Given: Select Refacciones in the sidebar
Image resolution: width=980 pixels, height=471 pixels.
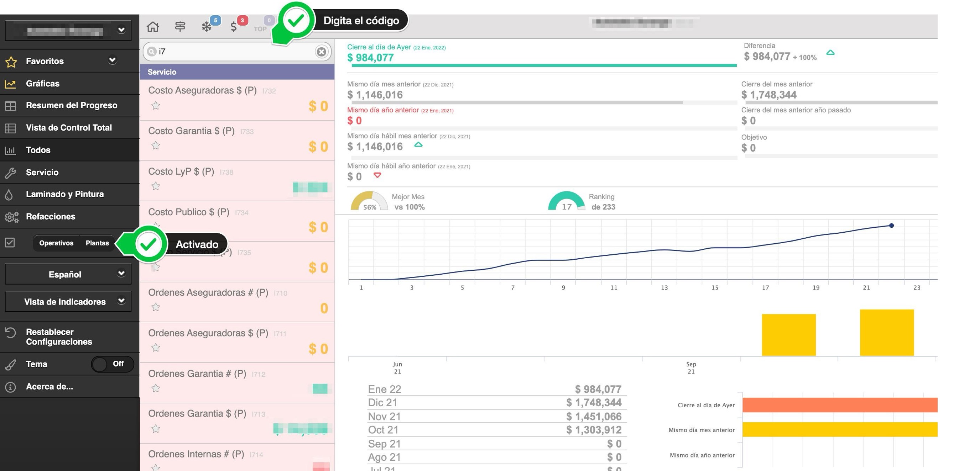Looking at the screenshot, I should coord(70,217).
